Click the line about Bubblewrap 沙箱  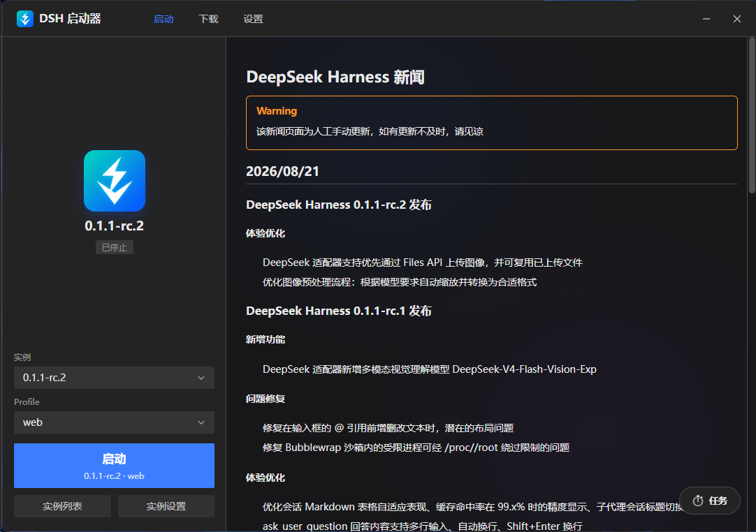coord(416,448)
